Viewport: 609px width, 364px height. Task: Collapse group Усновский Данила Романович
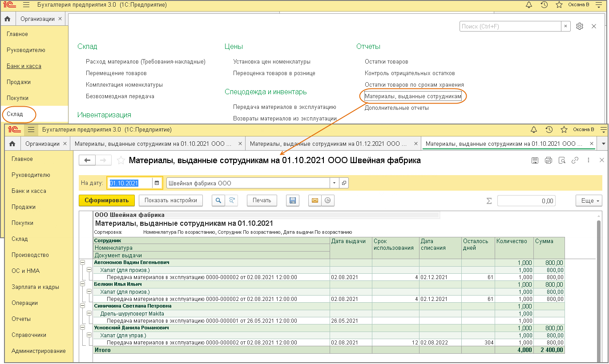pyautogui.click(x=82, y=328)
